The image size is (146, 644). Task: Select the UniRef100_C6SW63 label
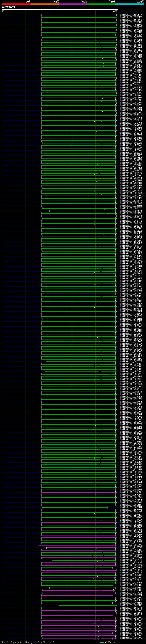pos(131,95)
